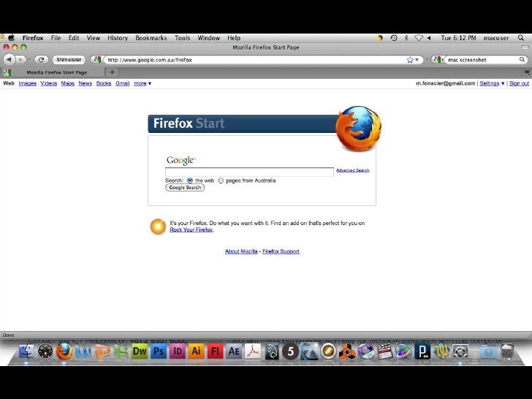532x399 pixels.
Task: Open Finder from the dock
Action: pyautogui.click(x=26, y=351)
